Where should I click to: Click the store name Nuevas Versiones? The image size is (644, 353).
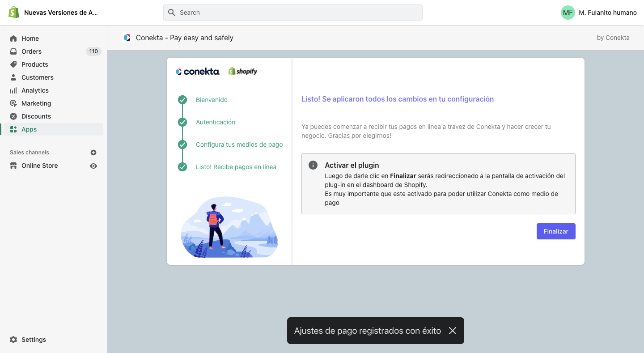click(61, 13)
